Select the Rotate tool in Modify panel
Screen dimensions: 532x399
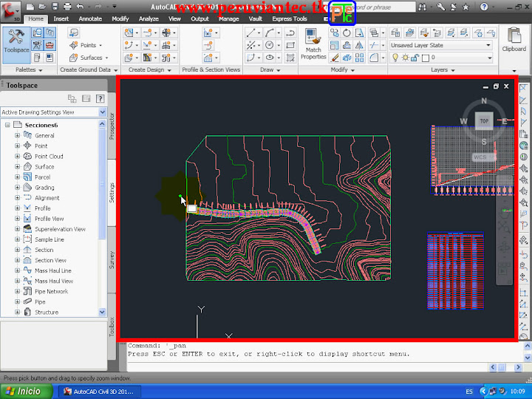point(347,33)
